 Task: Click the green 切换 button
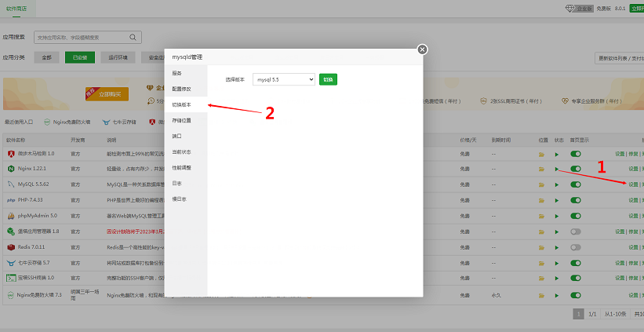(328, 79)
